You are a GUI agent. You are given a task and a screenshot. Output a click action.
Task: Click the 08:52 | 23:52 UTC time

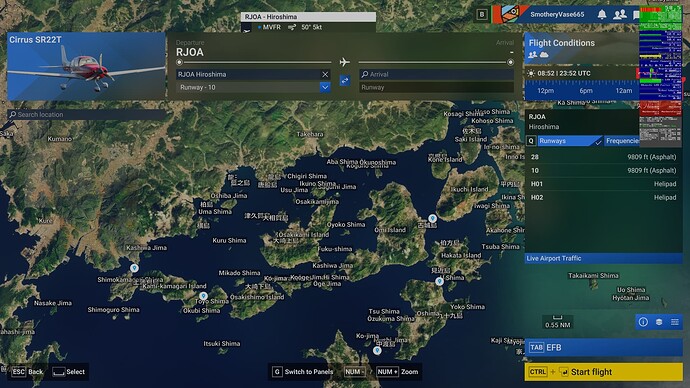pyautogui.click(x=564, y=73)
